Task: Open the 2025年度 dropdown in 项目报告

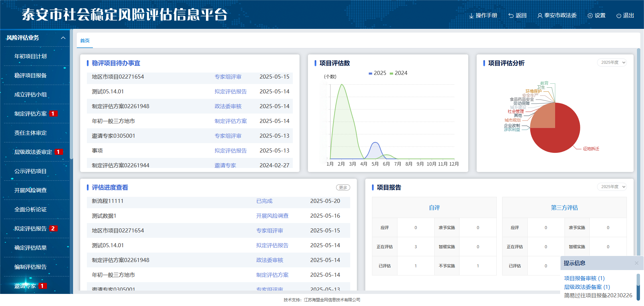Action: [612, 187]
